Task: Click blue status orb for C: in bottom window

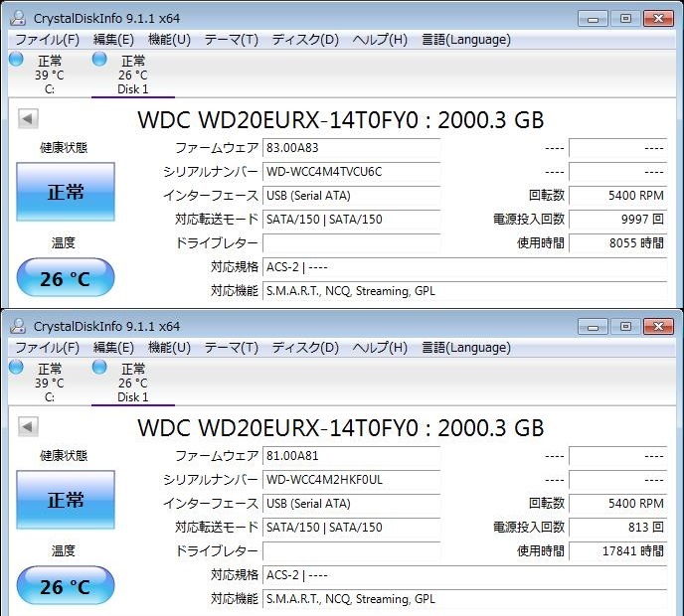Action: (x=16, y=367)
